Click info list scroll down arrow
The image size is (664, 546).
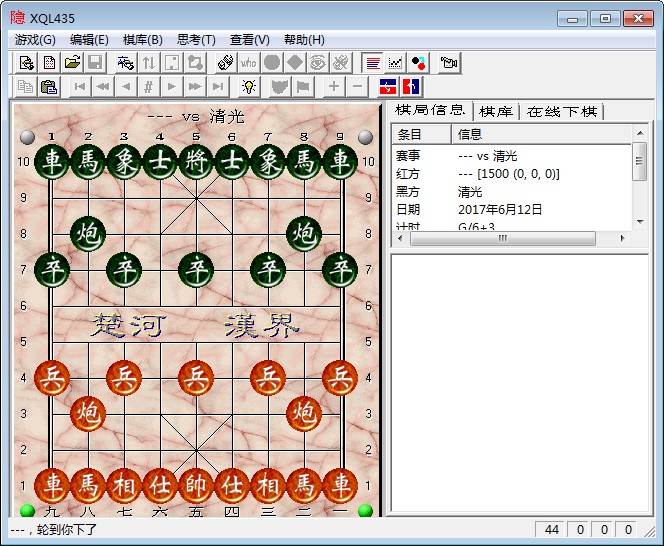640,222
